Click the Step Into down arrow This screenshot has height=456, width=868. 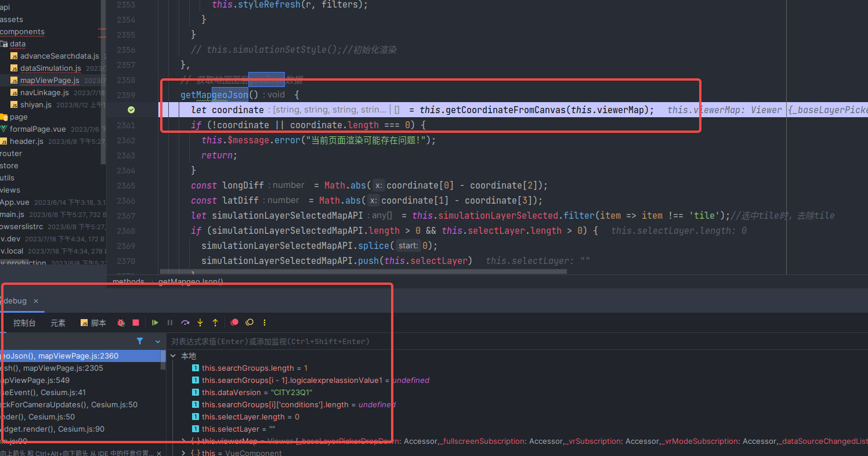click(x=200, y=323)
